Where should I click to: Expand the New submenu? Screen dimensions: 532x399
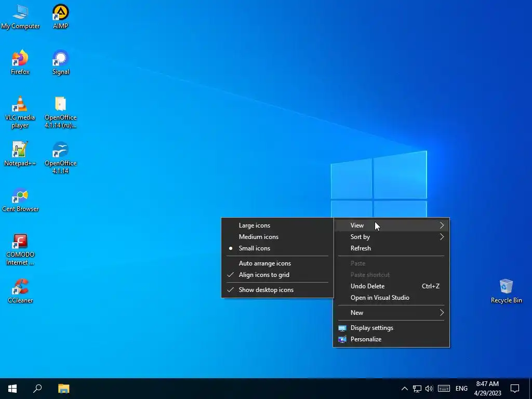pos(391,312)
